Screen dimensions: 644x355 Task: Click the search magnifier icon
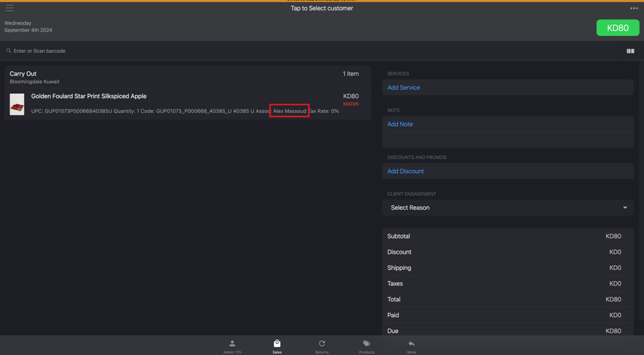[x=9, y=51]
